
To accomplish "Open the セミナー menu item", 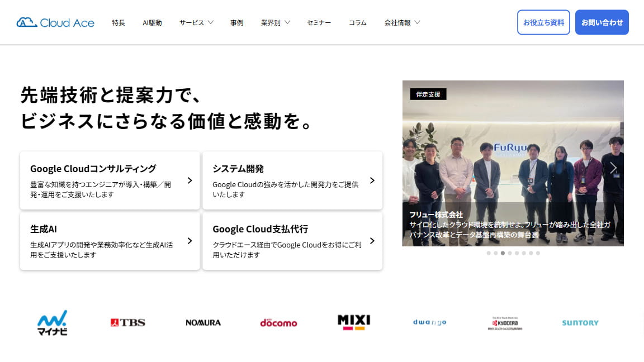I will click(319, 22).
